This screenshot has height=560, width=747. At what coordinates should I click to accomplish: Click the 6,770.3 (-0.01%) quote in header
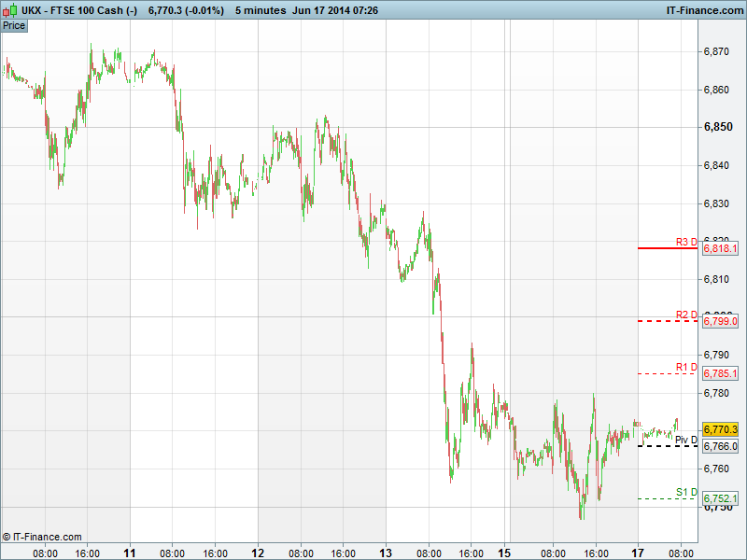point(186,9)
